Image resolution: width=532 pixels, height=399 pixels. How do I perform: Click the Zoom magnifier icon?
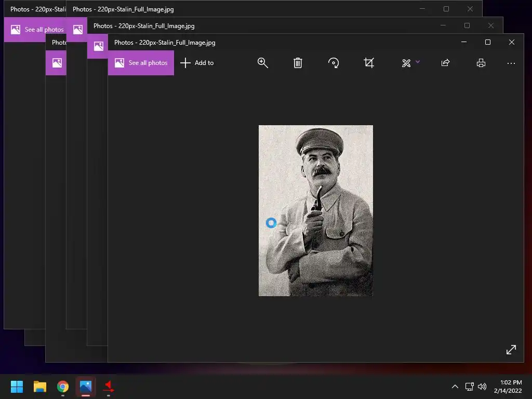click(x=262, y=63)
